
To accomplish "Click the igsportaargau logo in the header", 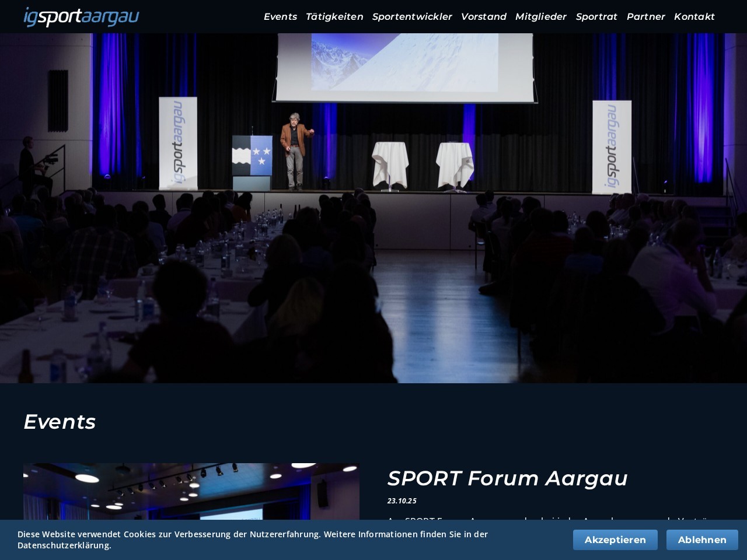I will coord(81,17).
